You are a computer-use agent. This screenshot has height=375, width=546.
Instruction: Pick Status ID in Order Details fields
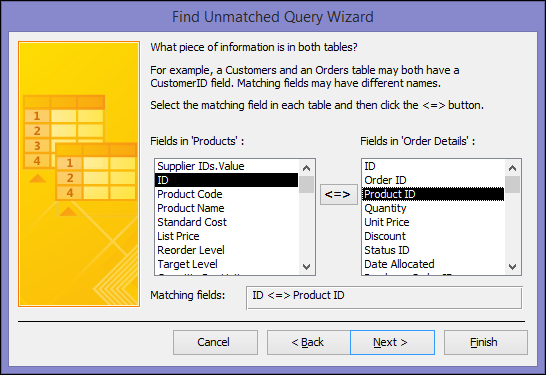pos(433,250)
